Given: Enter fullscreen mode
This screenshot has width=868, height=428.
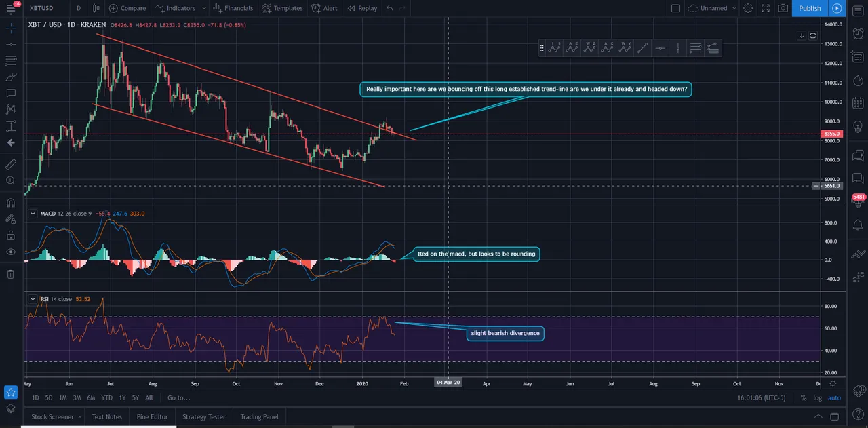Looking at the screenshot, I should coord(766,8).
